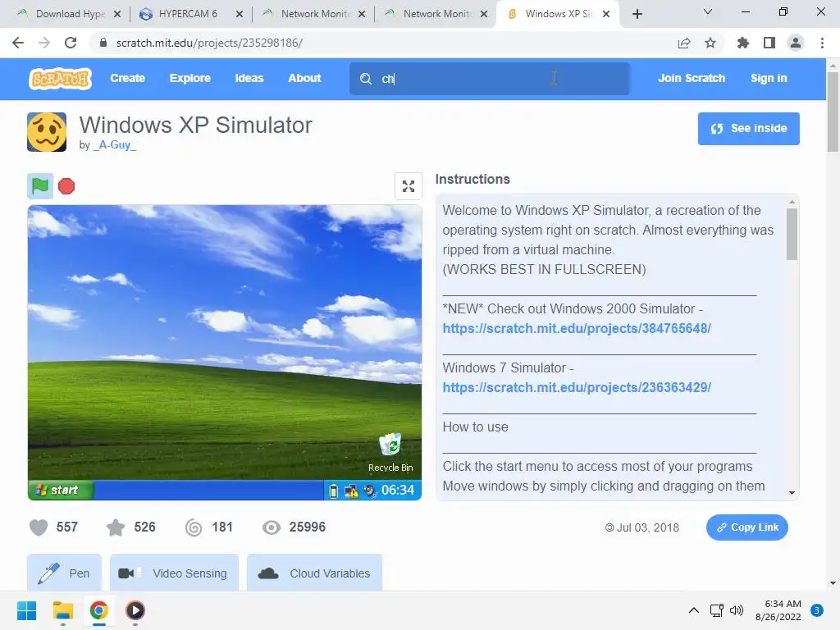840x630 pixels.
Task: Open a new Chrome tab
Action: pyautogui.click(x=637, y=14)
